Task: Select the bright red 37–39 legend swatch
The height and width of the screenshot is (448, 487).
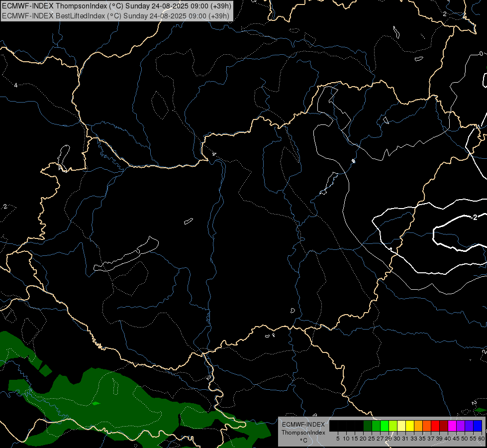Action: click(x=435, y=426)
